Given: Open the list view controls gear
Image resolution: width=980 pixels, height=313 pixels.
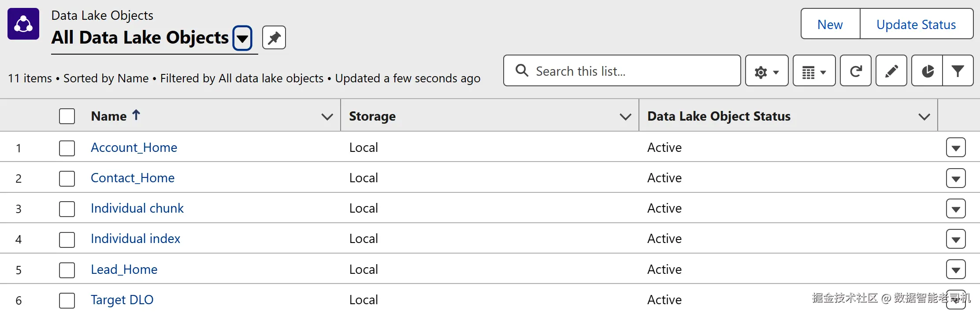Looking at the screenshot, I should (767, 70).
